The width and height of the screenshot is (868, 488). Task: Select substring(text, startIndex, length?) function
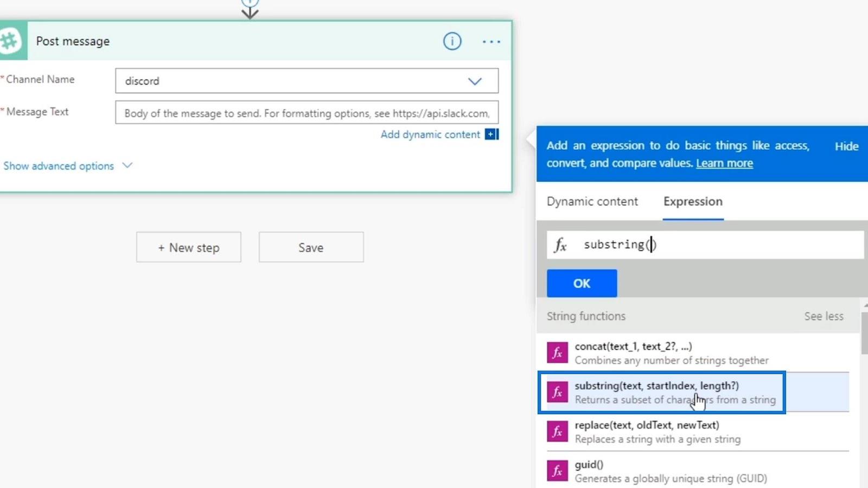point(698,392)
